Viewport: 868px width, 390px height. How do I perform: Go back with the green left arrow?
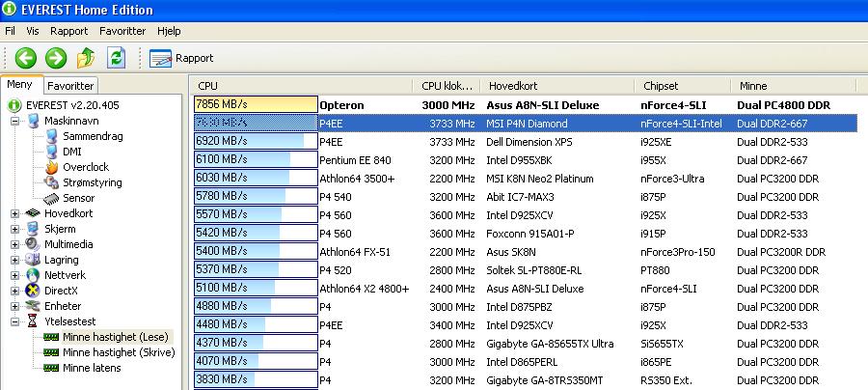(25, 58)
